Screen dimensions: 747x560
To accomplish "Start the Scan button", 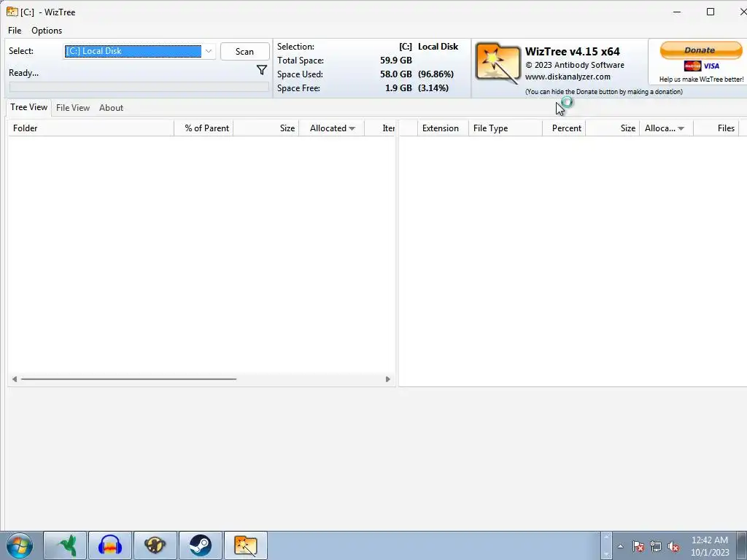I will click(245, 52).
